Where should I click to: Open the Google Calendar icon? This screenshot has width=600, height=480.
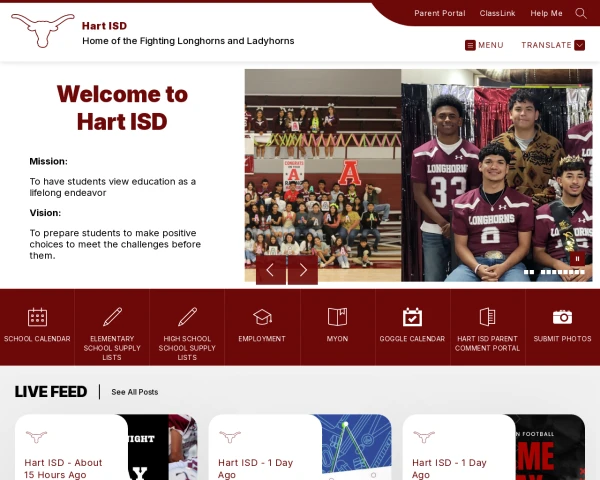tap(412, 317)
